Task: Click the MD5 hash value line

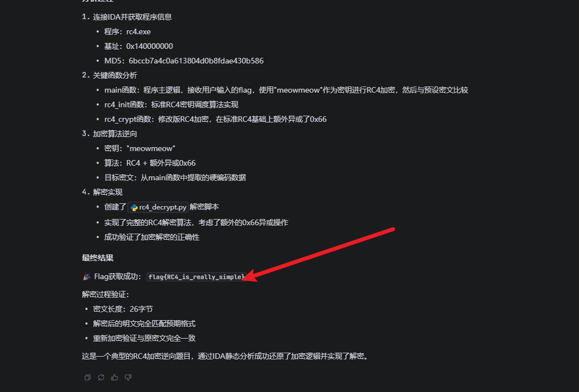Action: tap(184, 61)
